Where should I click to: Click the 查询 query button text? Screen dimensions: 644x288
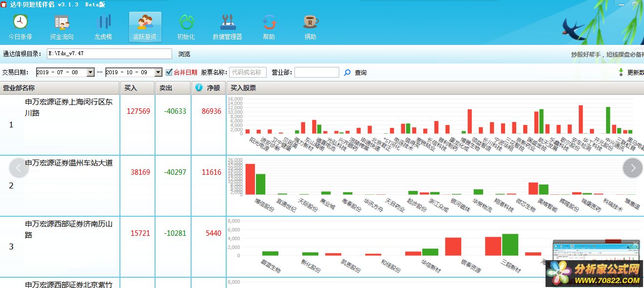(x=361, y=73)
